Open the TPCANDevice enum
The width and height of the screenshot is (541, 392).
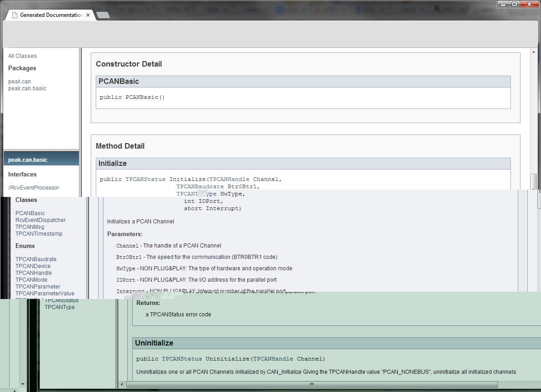[33, 266]
